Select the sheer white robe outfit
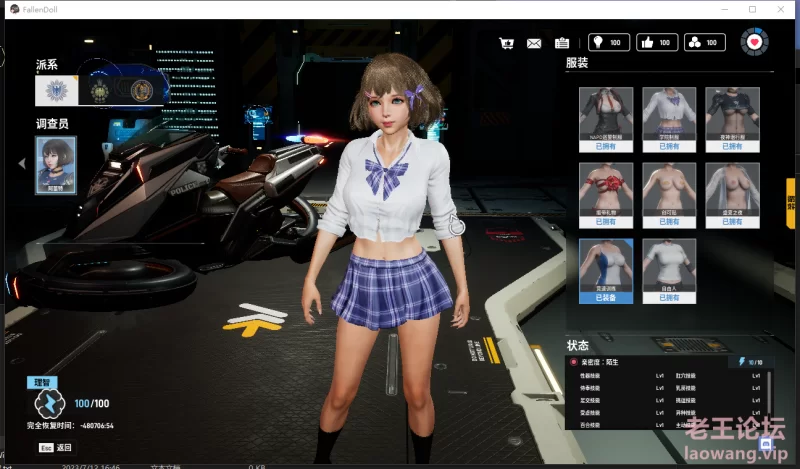800x469 pixels. (x=732, y=195)
